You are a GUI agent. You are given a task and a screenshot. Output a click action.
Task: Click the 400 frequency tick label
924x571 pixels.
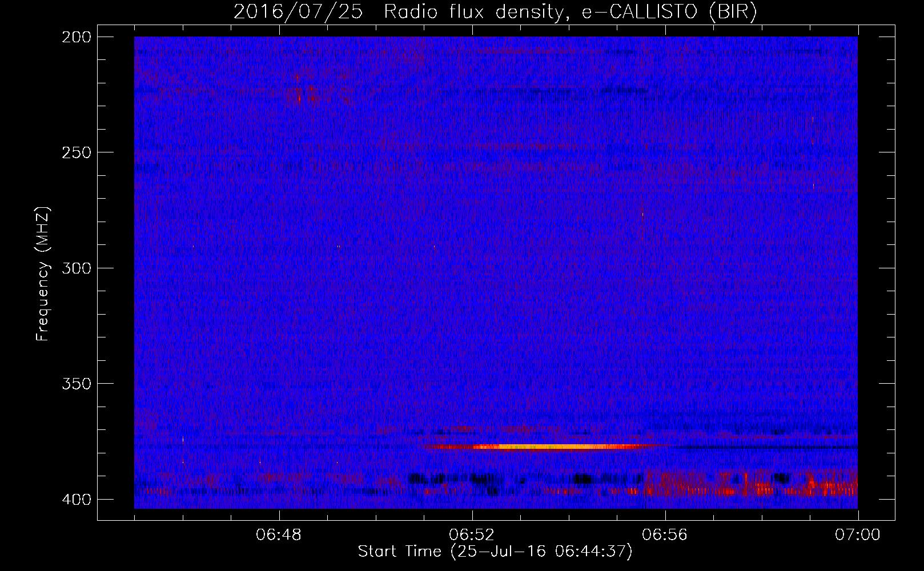[x=76, y=499]
